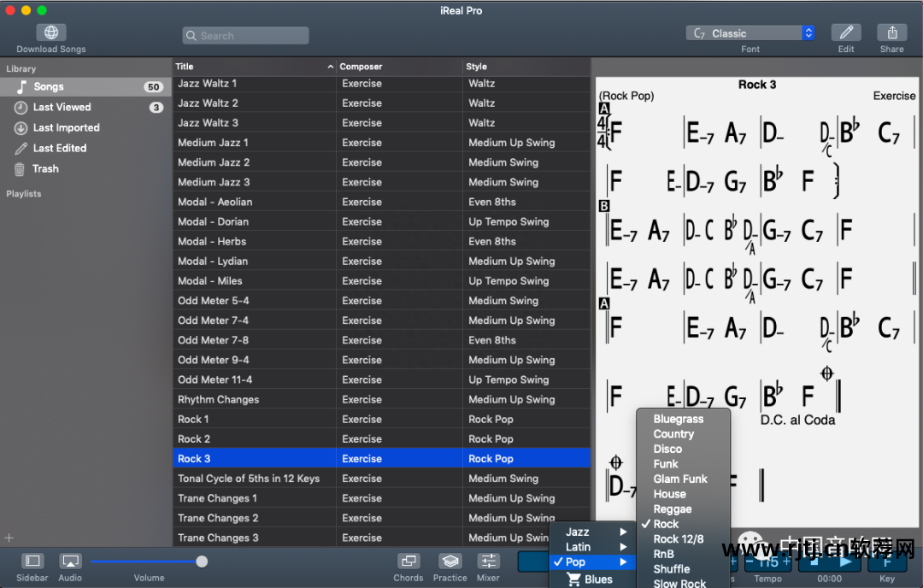Sort songs by Title column header
Screen dimensions: 923x588
click(254, 67)
